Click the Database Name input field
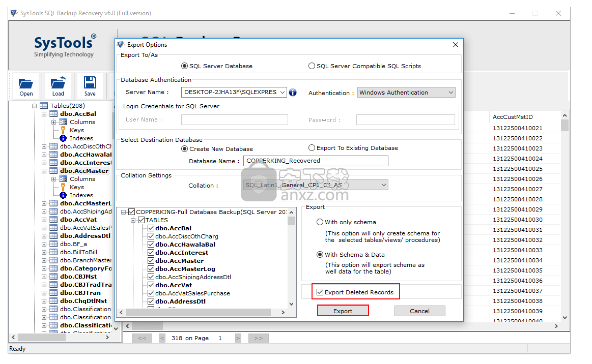 click(x=316, y=161)
